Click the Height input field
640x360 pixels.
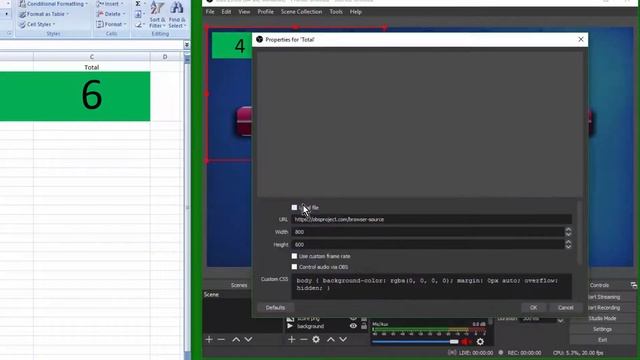point(428,244)
